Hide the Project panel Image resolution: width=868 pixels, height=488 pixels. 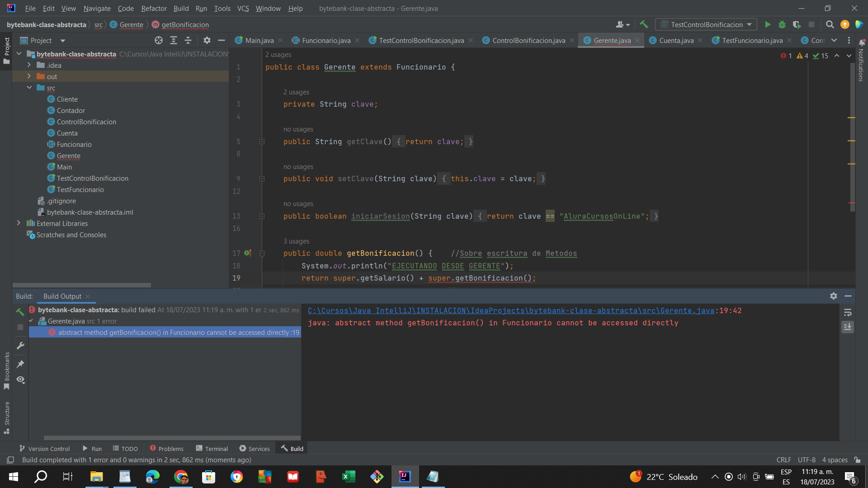[x=222, y=40]
